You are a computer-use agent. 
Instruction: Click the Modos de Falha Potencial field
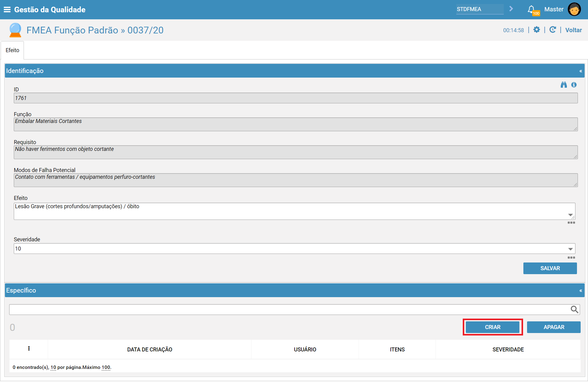pyautogui.click(x=296, y=180)
